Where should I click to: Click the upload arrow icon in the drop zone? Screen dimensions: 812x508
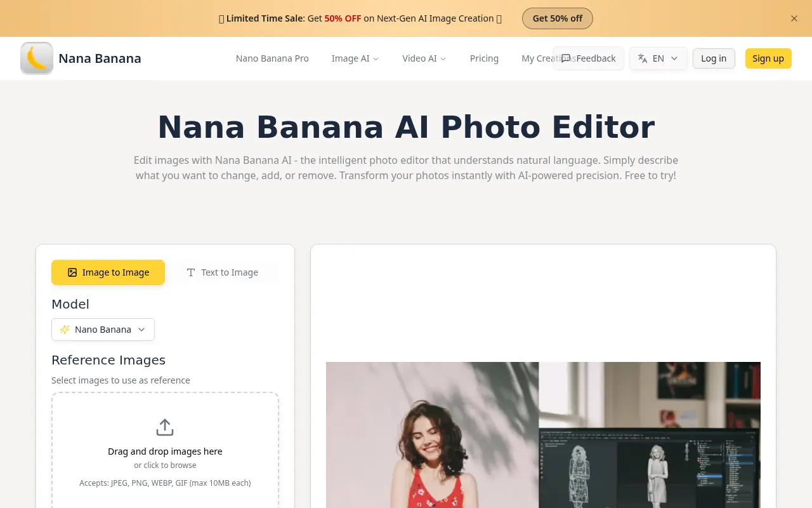click(x=165, y=427)
